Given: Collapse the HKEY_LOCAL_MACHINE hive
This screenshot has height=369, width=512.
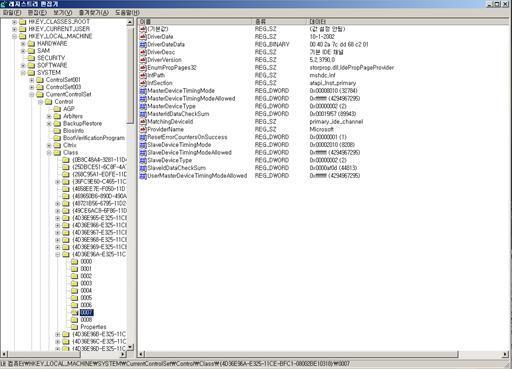Looking at the screenshot, I should click(x=14, y=36).
